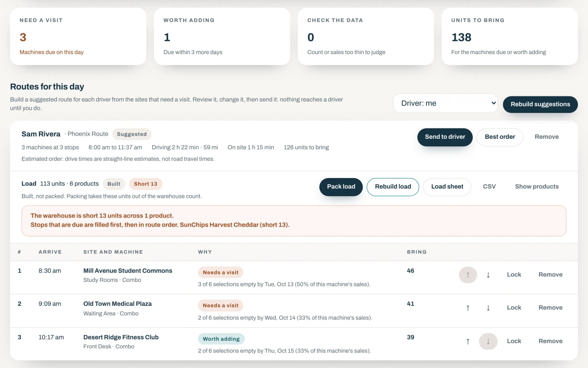Click the Suggested status badge
This screenshot has height=368, width=588.
pyautogui.click(x=132, y=134)
